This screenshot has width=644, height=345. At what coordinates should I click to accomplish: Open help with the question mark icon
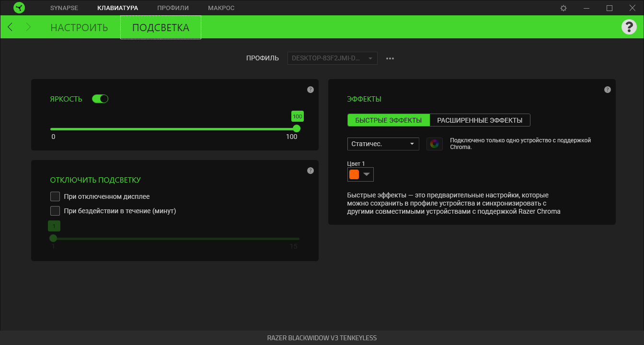629,27
